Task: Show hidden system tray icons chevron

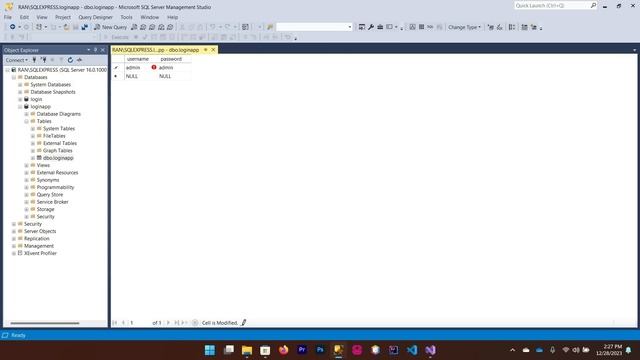Action: [513, 350]
